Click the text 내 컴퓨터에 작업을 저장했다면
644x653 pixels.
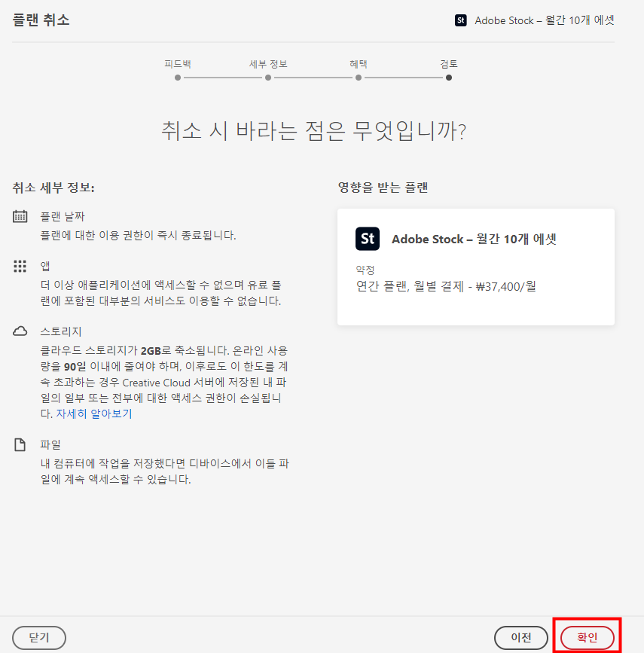113,463
